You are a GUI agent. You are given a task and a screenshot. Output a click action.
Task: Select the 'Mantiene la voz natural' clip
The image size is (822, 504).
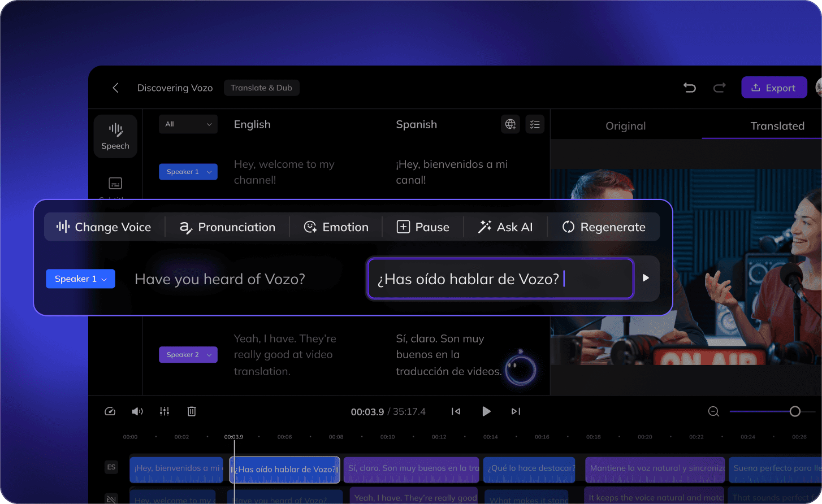coord(655,470)
